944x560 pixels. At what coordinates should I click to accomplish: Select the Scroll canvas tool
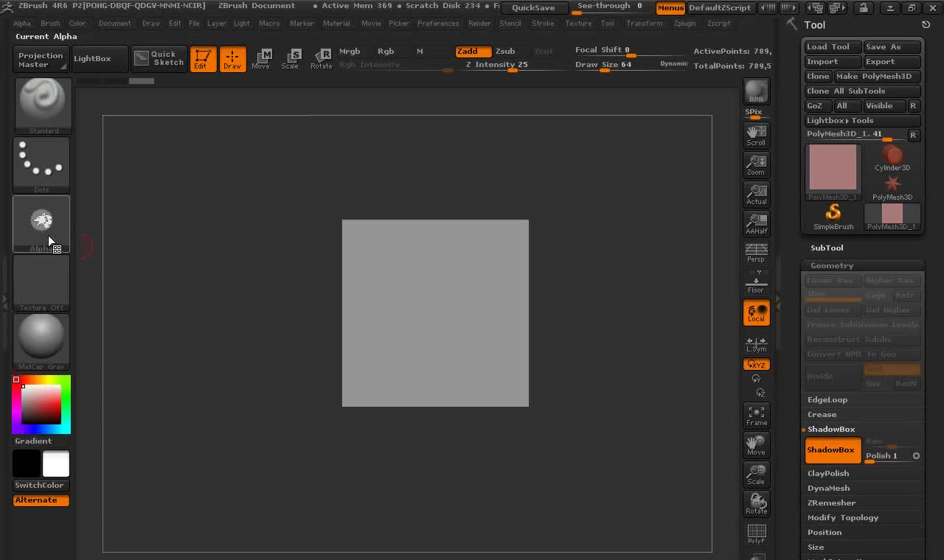tap(756, 135)
